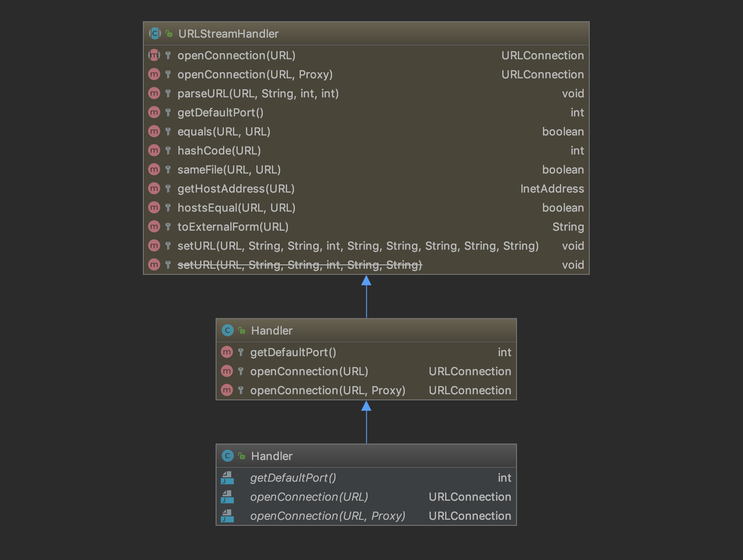
Task: Select the parseURL(URL, String, int, int) method
Action: coord(258,93)
